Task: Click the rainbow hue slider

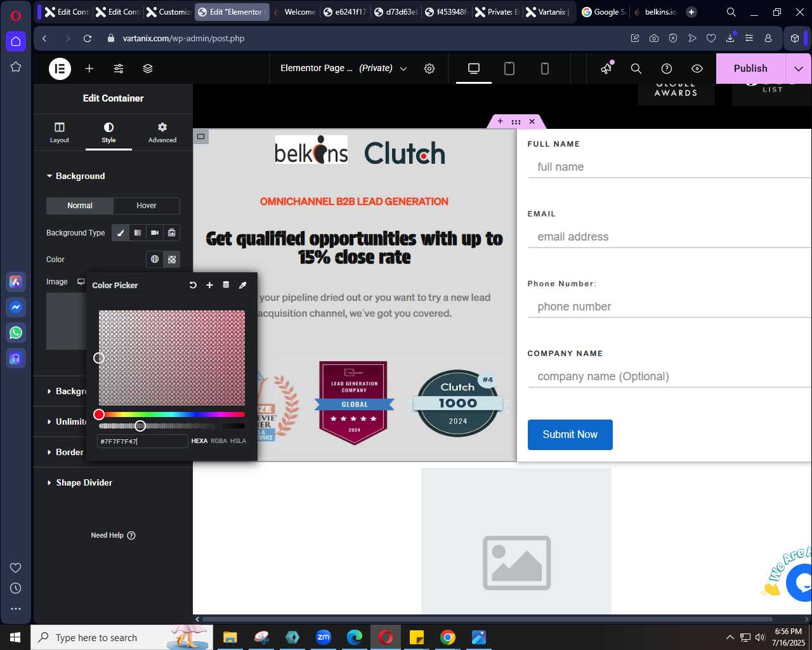Action: coord(172,415)
